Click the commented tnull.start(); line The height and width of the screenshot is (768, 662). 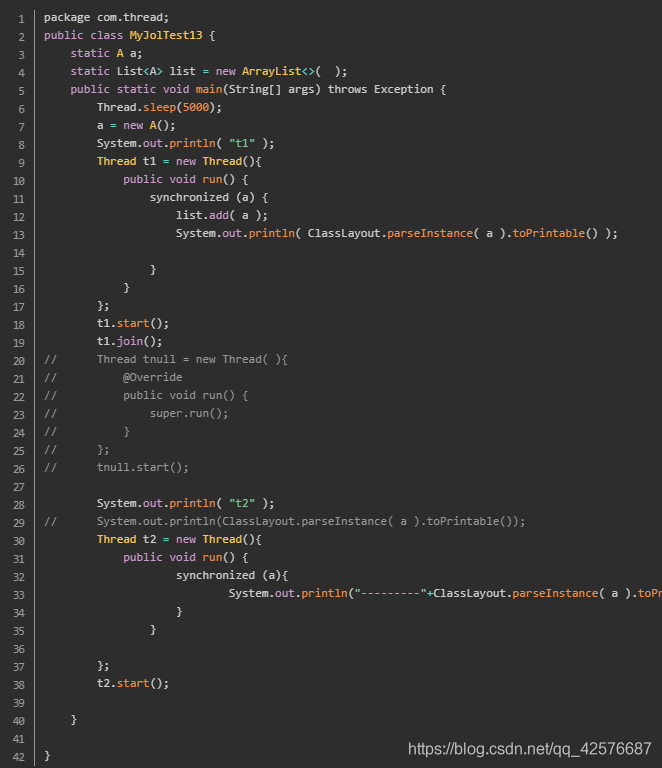[142, 467]
